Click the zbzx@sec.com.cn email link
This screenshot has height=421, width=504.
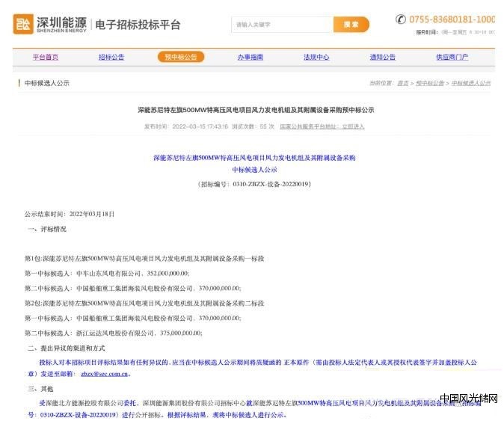click(x=105, y=374)
